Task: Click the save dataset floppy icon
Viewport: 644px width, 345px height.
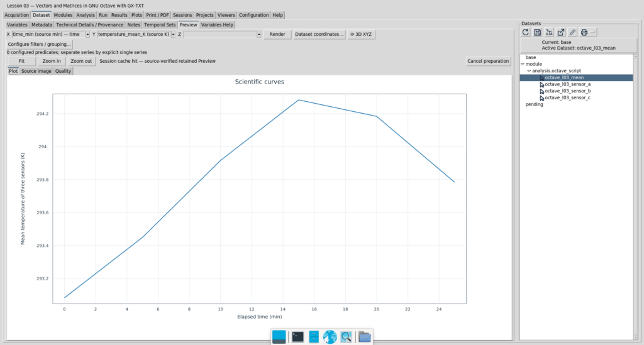Action: [537, 33]
